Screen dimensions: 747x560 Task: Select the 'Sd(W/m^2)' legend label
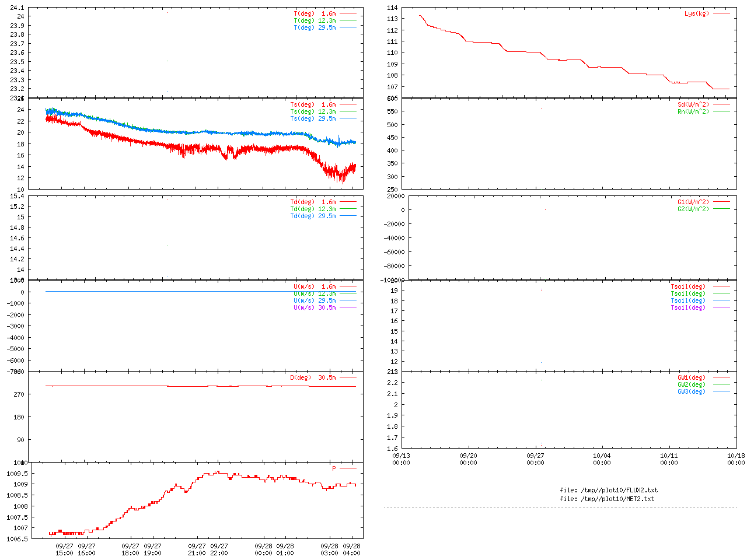point(693,104)
